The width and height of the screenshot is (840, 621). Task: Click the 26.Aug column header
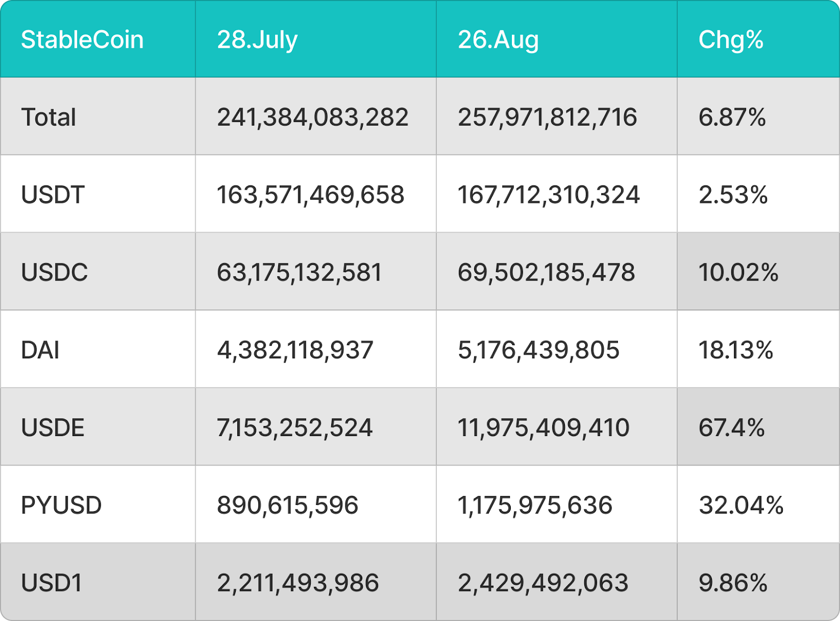[498, 40]
